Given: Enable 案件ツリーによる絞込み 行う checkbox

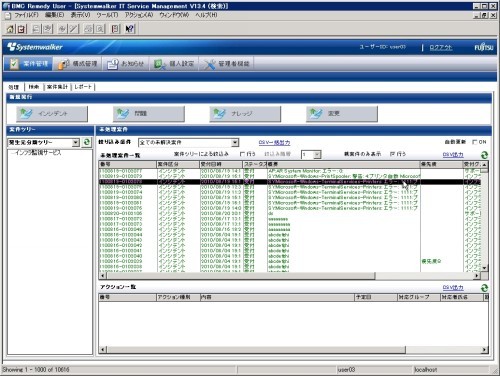Looking at the screenshot, I should (x=242, y=154).
